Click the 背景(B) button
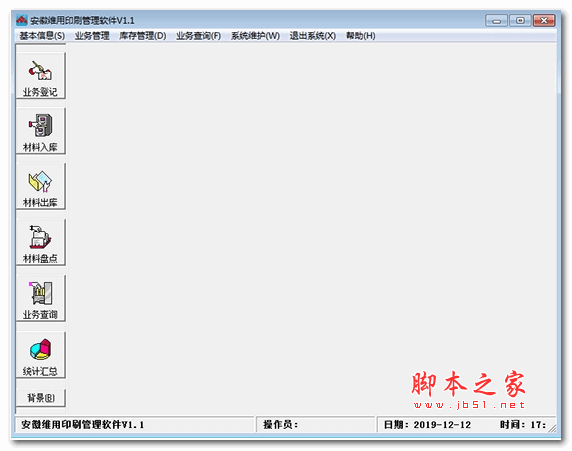572x451 pixels. point(40,397)
